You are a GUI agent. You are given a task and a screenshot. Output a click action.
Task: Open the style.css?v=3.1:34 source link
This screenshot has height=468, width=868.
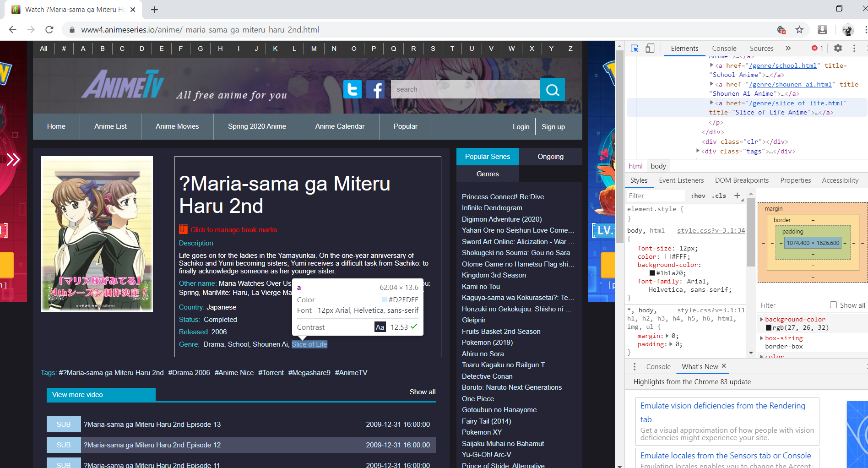tap(711, 230)
